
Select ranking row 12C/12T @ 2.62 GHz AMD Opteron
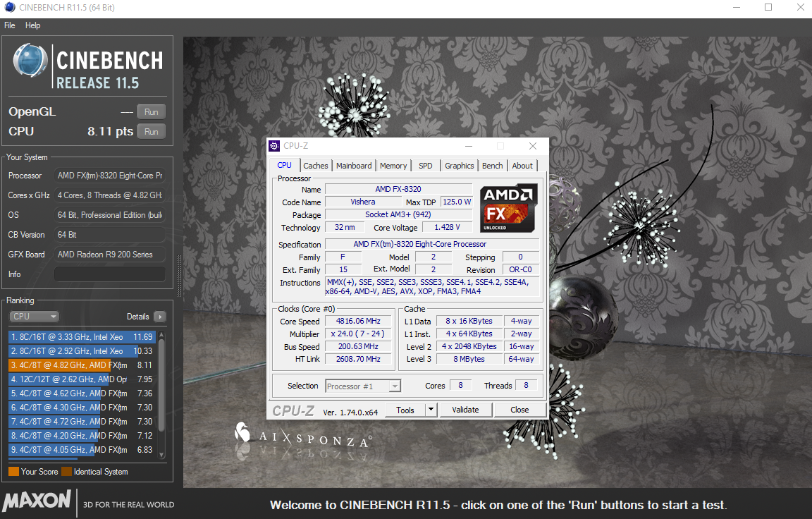point(82,379)
